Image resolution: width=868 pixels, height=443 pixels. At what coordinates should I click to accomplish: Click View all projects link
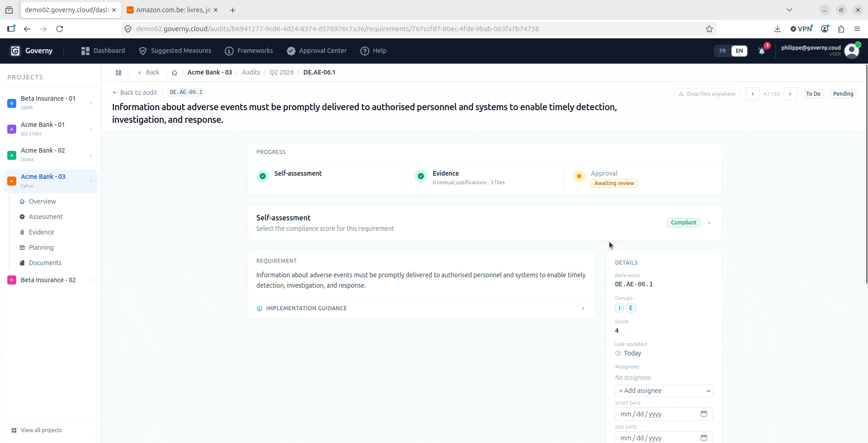point(37,430)
